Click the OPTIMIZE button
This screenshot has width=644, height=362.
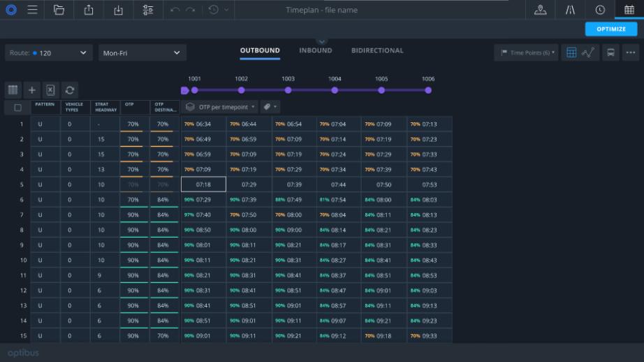coord(610,29)
